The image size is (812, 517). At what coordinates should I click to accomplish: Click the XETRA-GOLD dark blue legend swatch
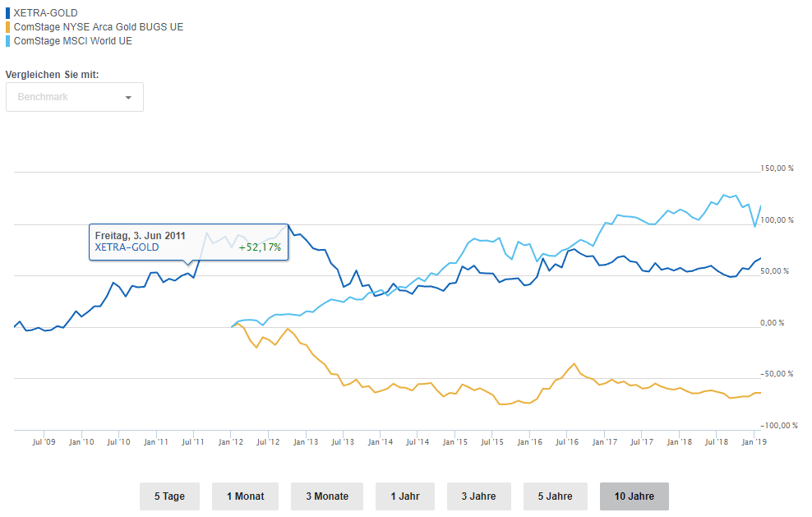tap(8, 13)
